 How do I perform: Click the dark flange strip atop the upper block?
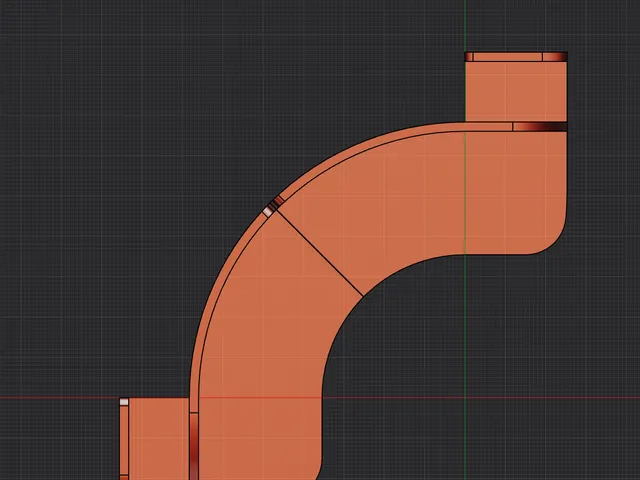[x=516, y=57]
